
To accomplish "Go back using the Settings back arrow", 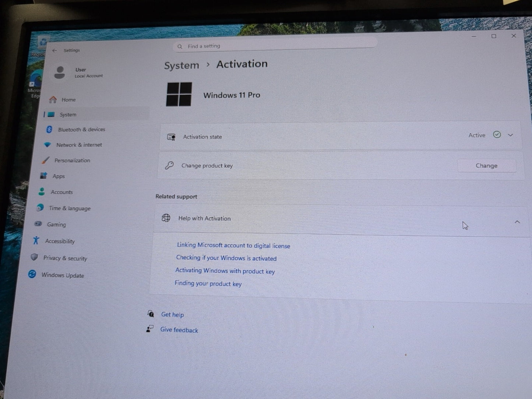I will [54, 50].
